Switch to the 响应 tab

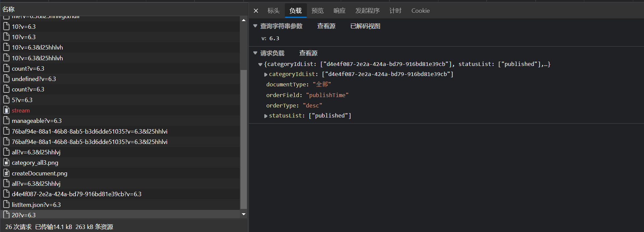click(339, 11)
